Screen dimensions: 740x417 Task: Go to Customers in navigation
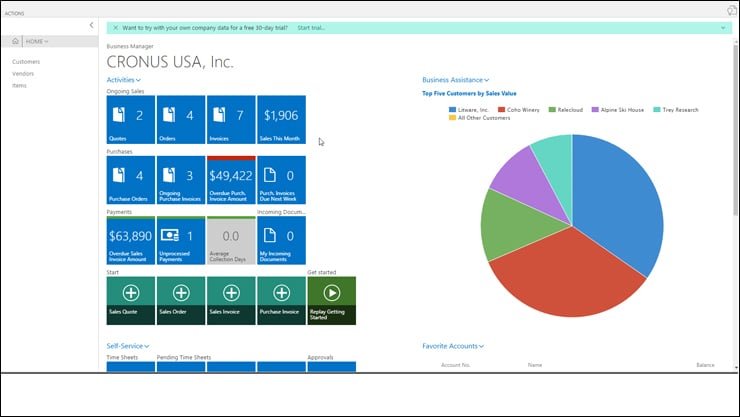(26, 62)
